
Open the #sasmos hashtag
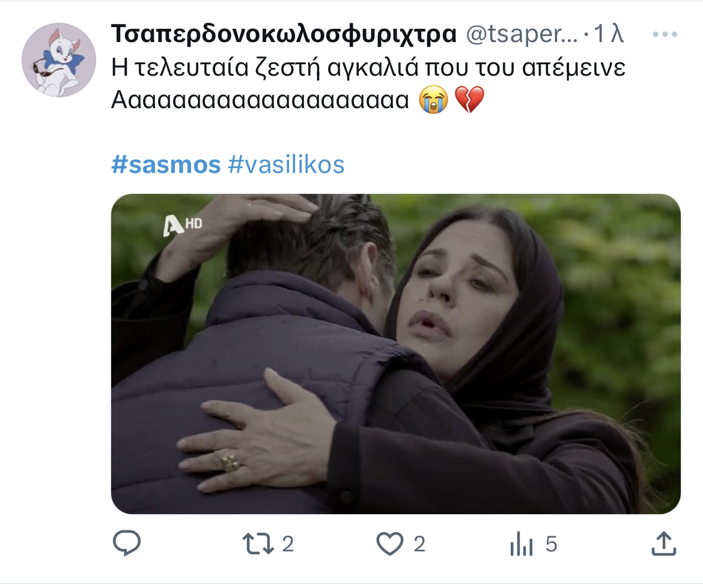click(x=166, y=165)
